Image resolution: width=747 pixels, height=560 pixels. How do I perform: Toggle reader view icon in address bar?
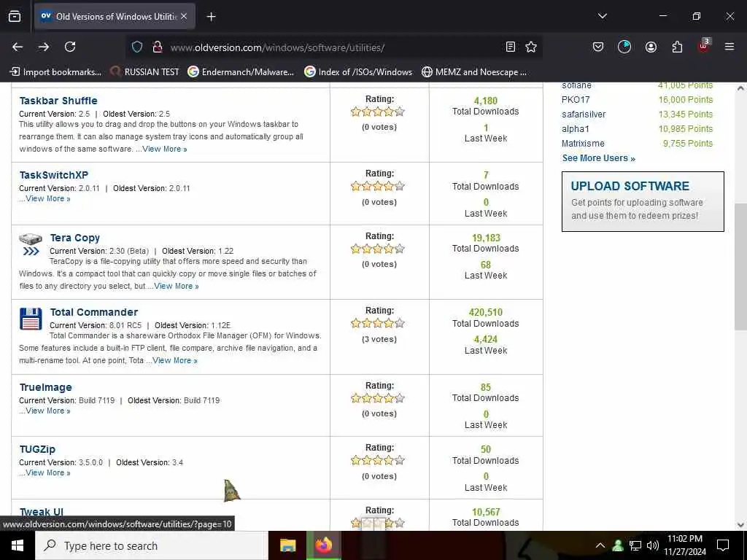pyautogui.click(x=510, y=47)
